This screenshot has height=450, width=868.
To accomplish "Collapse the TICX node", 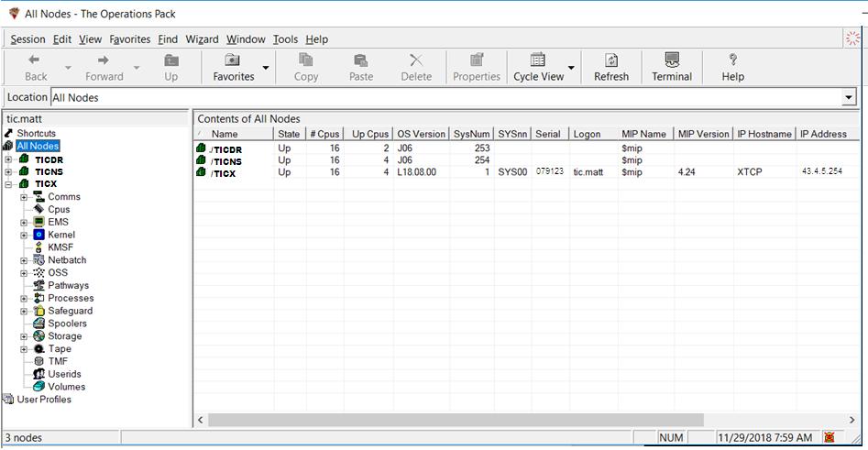I will pos(8,184).
